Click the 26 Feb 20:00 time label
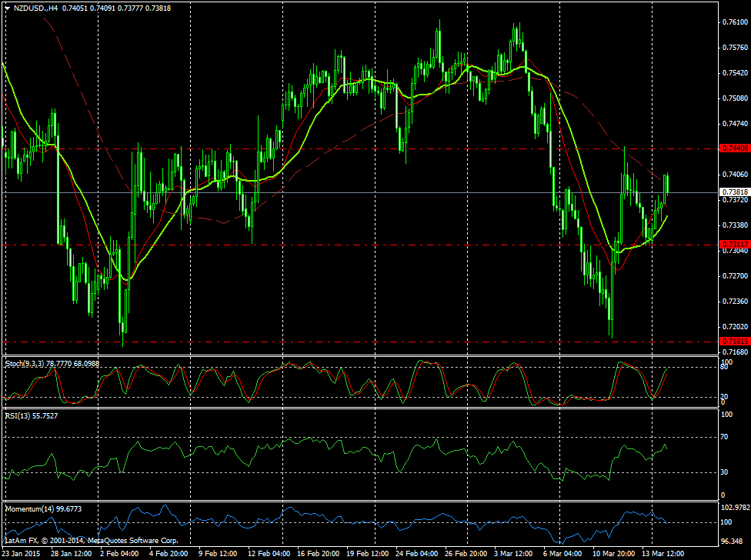 (x=466, y=553)
